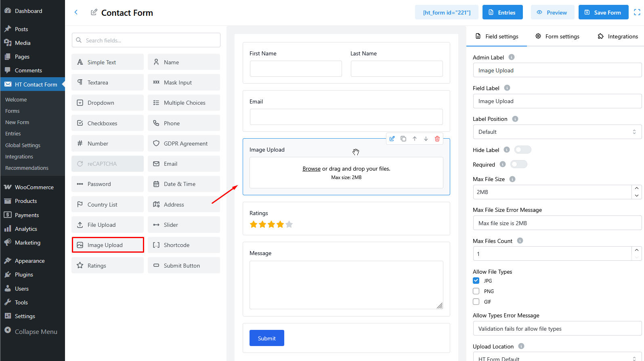Enable the Hide Label toggle
The height and width of the screenshot is (361, 644).
(x=522, y=150)
